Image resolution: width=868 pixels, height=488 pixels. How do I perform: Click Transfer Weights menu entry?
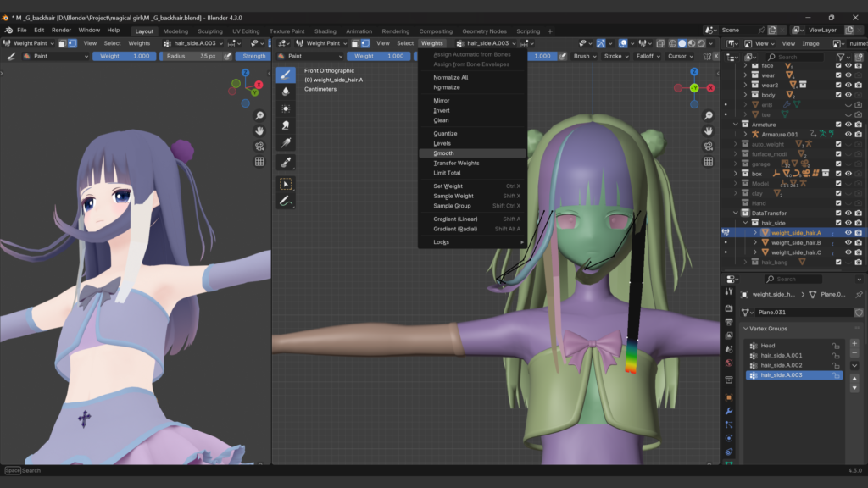coord(456,163)
